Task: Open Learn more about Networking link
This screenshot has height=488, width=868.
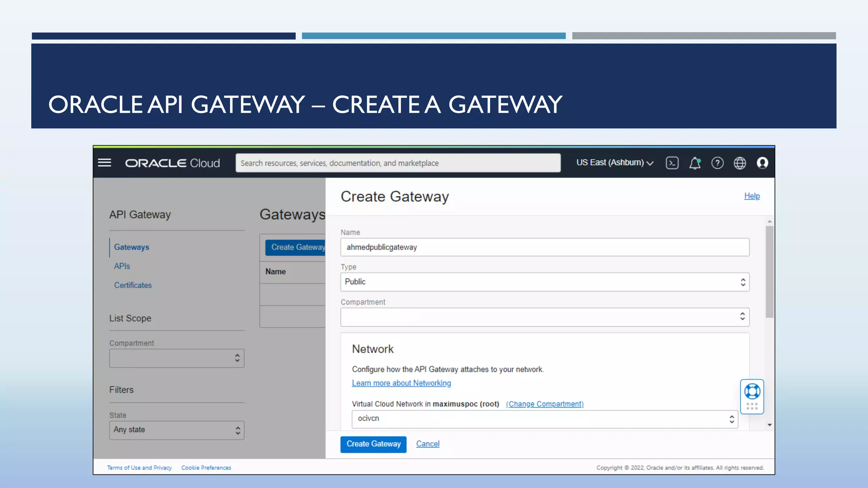Action: [x=401, y=383]
